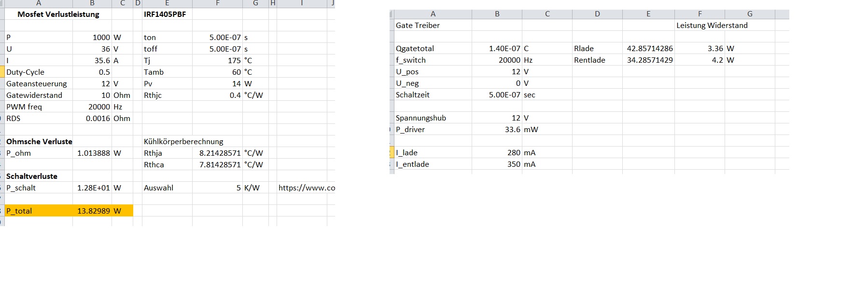Screen dimensions: 868x283
Task: Click the Tamb label cell
Action: [167, 72]
